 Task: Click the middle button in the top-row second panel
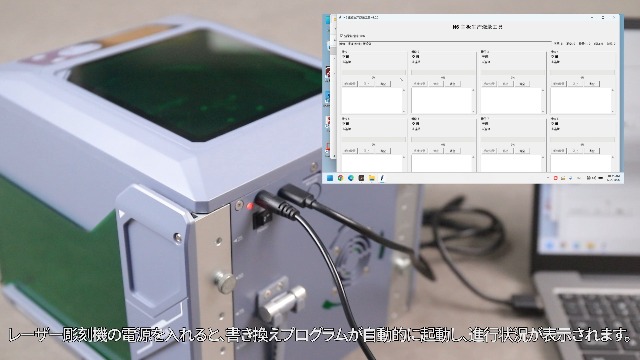click(436, 84)
